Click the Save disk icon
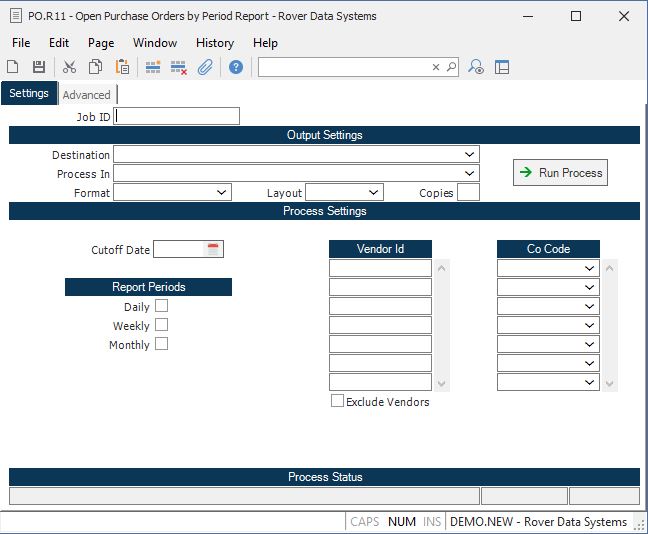The height and width of the screenshot is (534, 648). point(39,67)
